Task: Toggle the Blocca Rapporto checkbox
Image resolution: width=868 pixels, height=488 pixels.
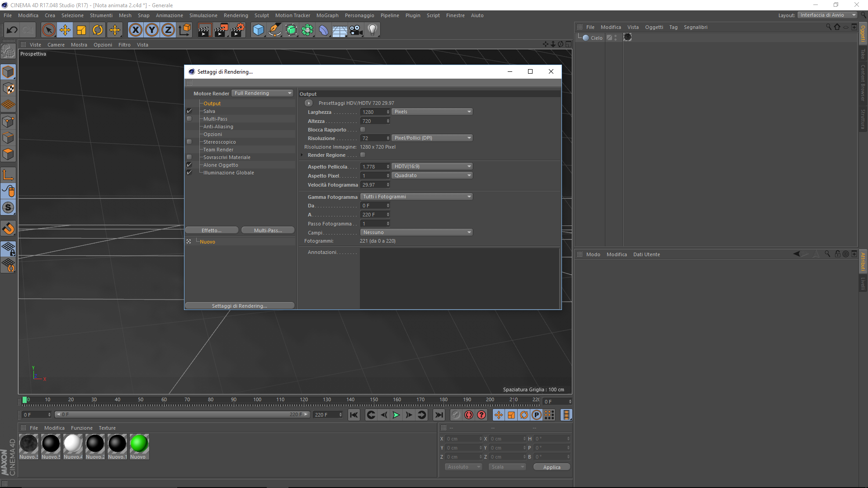Action: pyautogui.click(x=363, y=130)
